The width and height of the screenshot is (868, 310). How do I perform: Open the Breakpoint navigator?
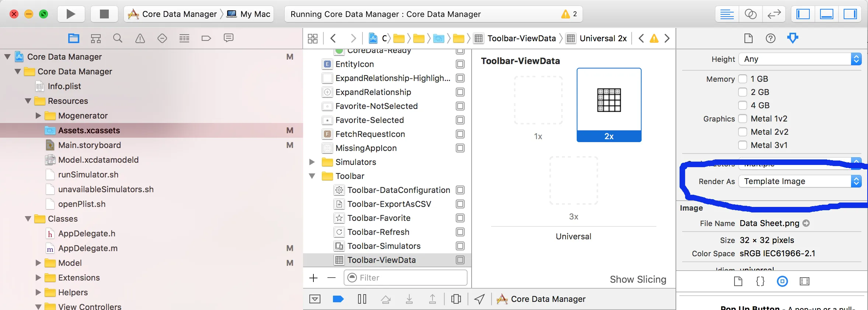[206, 38]
